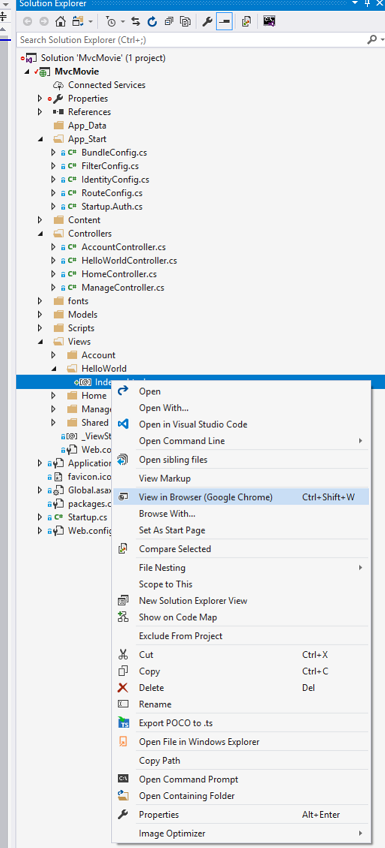Image resolution: width=385 pixels, height=848 pixels.
Task: Click the Collapse All toolbar icon
Action: (169, 22)
